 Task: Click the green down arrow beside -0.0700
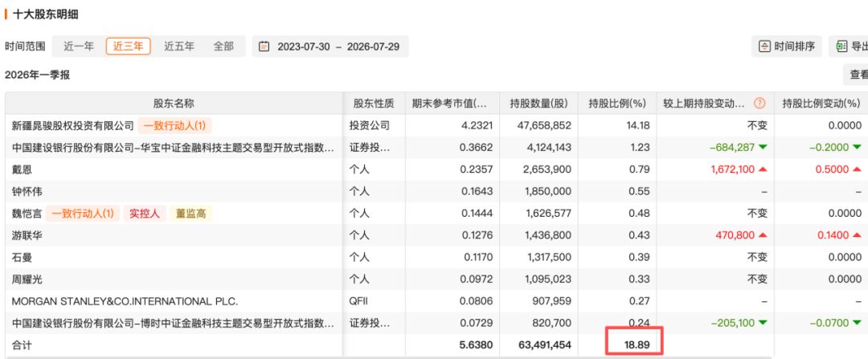858,322
